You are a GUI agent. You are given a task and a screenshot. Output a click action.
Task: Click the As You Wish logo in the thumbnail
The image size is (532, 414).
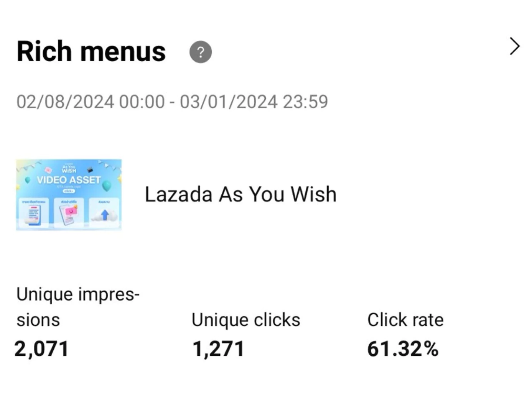[x=69, y=169]
